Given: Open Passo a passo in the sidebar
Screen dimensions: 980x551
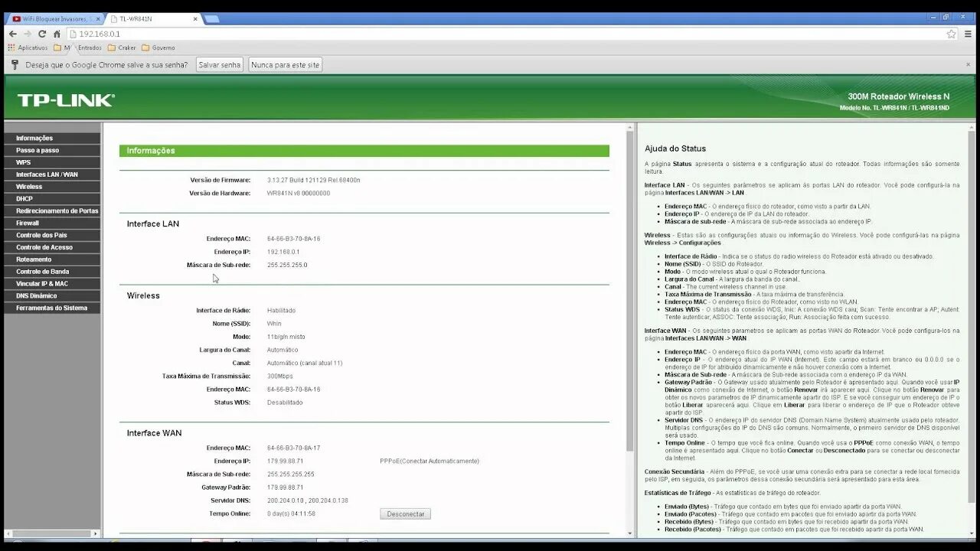Looking at the screenshot, I should [x=52, y=151].
